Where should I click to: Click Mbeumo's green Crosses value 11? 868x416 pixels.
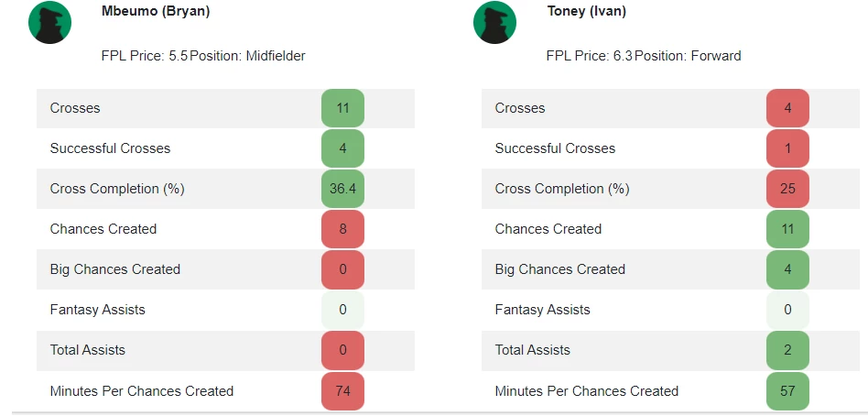(x=342, y=108)
